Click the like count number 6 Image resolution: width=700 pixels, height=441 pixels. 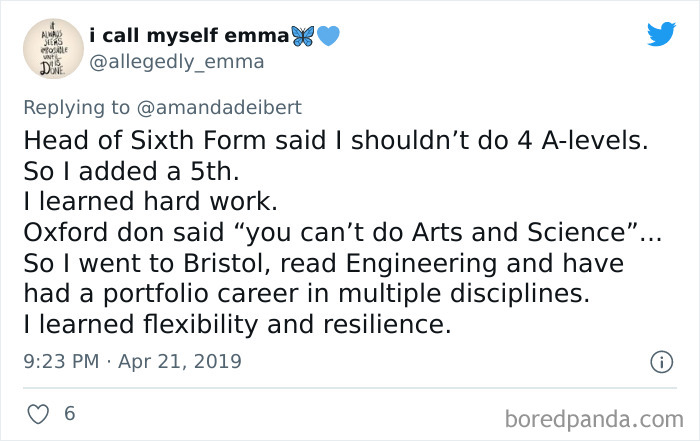[x=70, y=412]
